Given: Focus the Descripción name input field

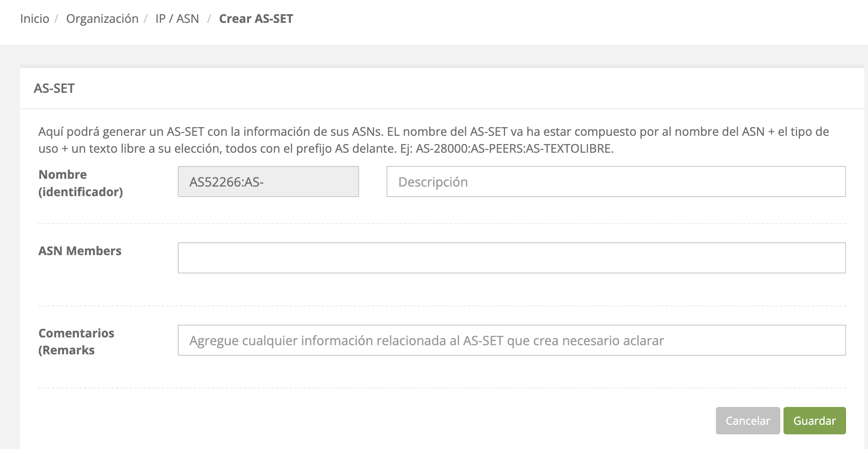Looking at the screenshot, I should pyautogui.click(x=616, y=182).
